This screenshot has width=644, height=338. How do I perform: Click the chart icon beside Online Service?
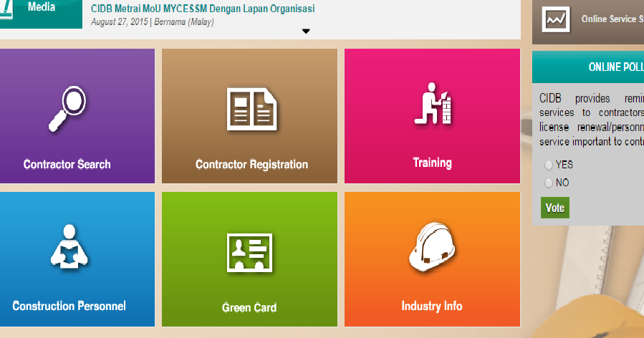click(x=556, y=19)
